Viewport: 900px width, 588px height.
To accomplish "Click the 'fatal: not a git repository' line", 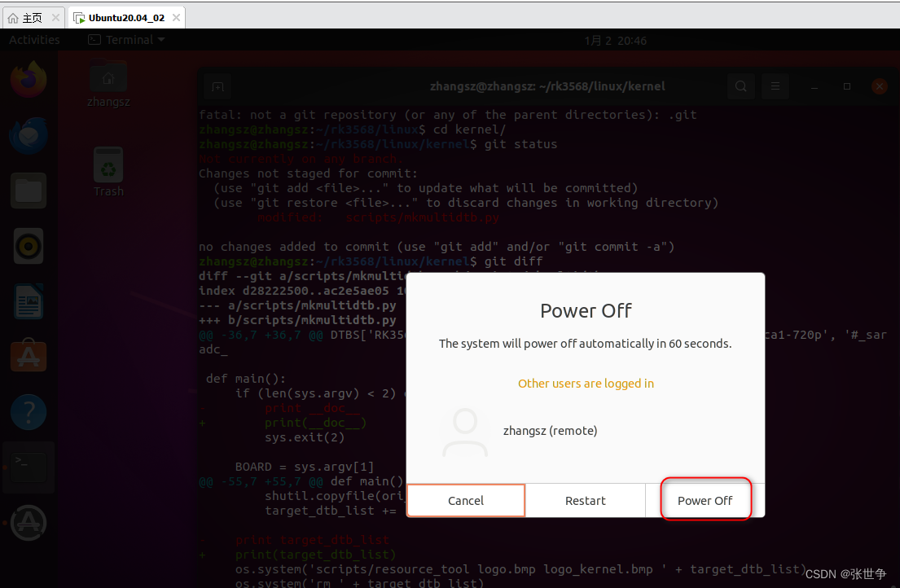I will tap(448, 115).
